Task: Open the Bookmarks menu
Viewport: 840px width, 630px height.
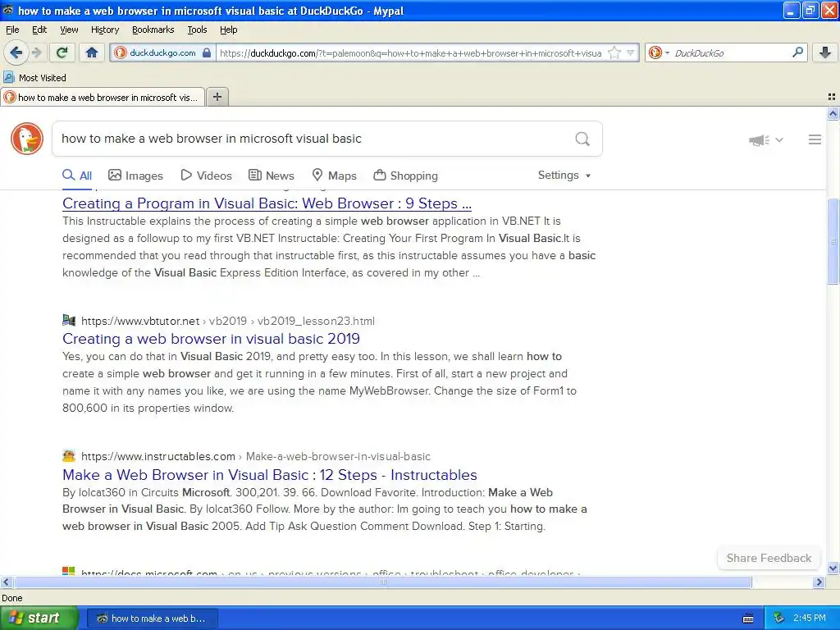Action: pos(153,30)
